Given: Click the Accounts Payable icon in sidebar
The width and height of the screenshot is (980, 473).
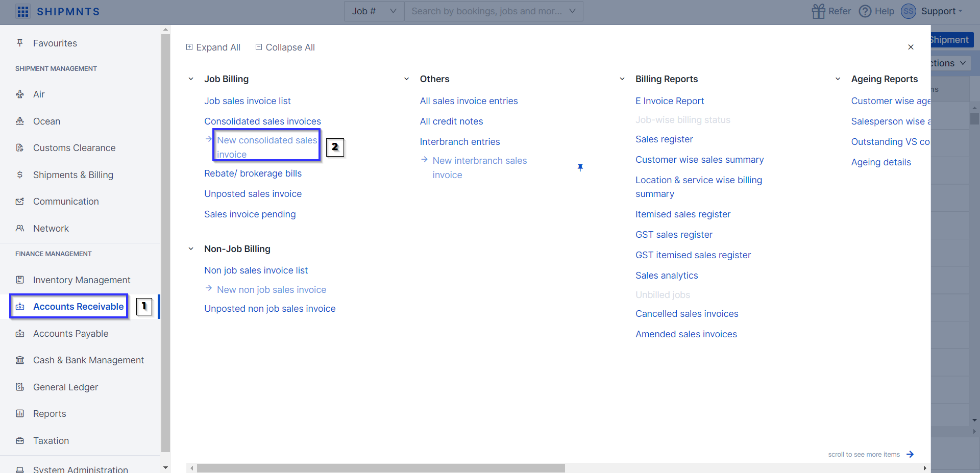Looking at the screenshot, I should pos(20,333).
